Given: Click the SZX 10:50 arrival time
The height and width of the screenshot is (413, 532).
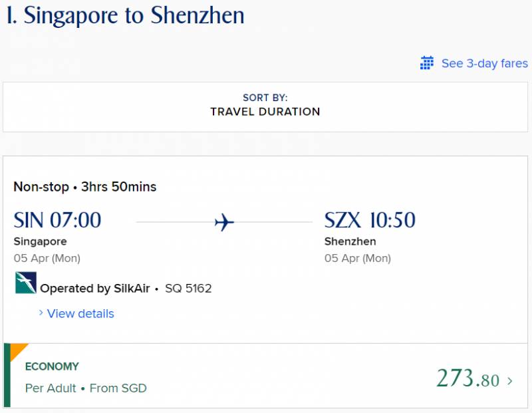Looking at the screenshot, I should [370, 220].
